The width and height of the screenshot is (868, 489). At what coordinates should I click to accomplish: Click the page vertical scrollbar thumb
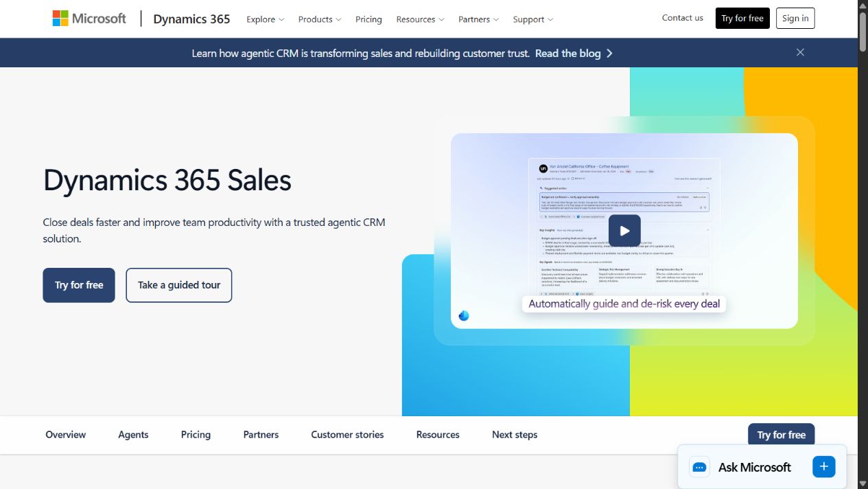pyautogui.click(x=863, y=31)
